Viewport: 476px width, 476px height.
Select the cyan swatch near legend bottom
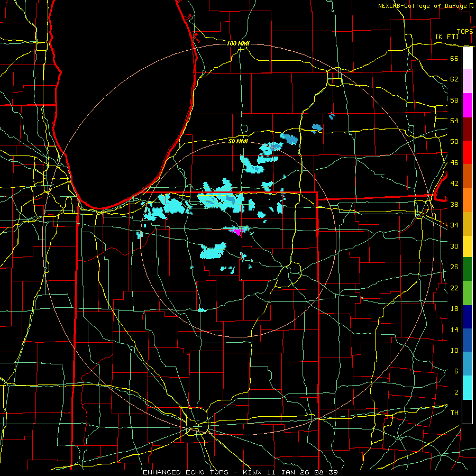467,388
